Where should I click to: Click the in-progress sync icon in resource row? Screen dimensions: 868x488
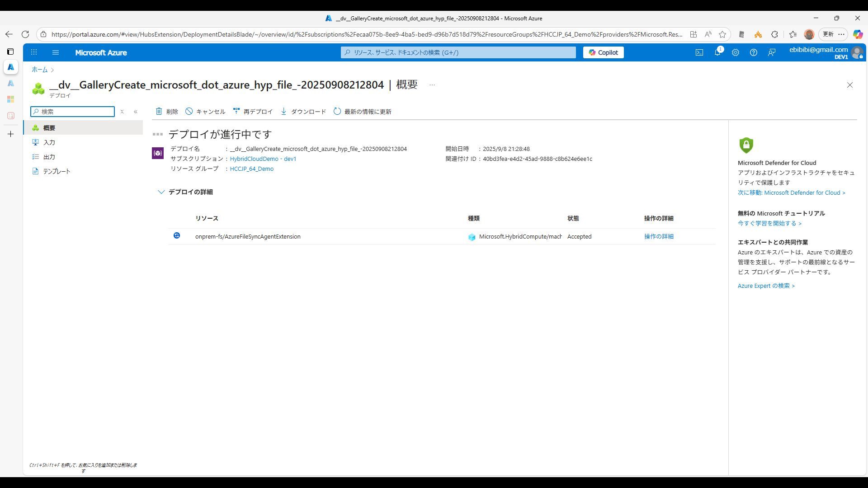point(177,235)
